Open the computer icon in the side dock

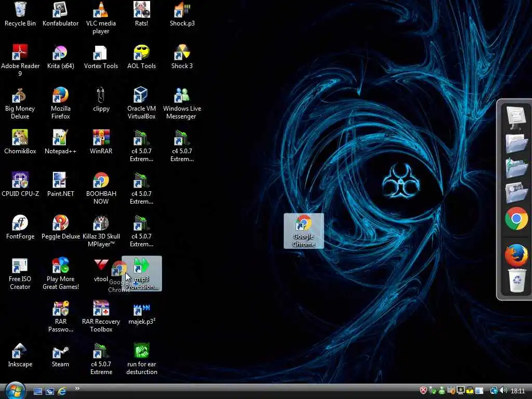click(x=516, y=117)
